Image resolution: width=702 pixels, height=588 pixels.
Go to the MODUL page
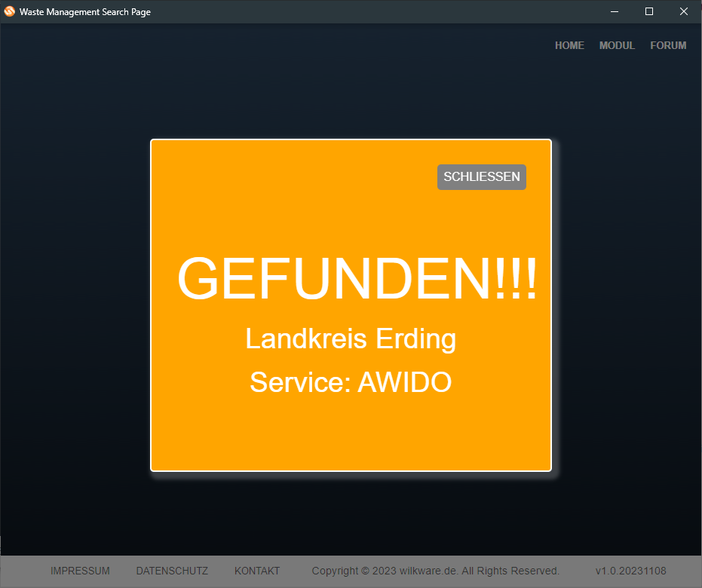(617, 46)
